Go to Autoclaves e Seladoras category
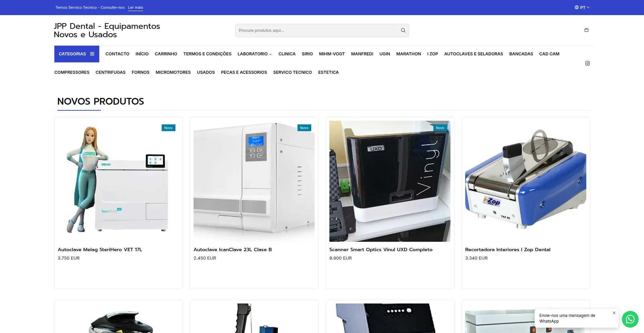Image resolution: width=644 pixels, height=333 pixels. click(473, 54)
